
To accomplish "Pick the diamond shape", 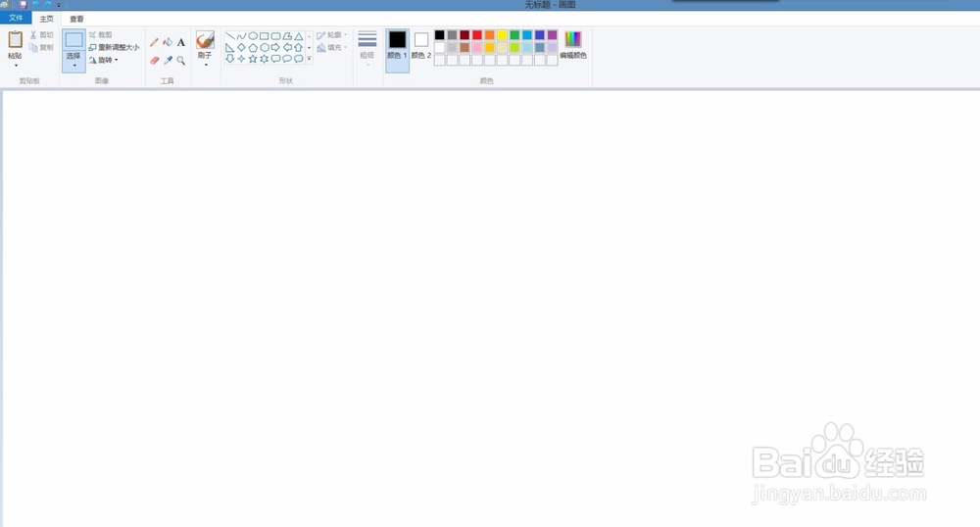I will (241, 47).
